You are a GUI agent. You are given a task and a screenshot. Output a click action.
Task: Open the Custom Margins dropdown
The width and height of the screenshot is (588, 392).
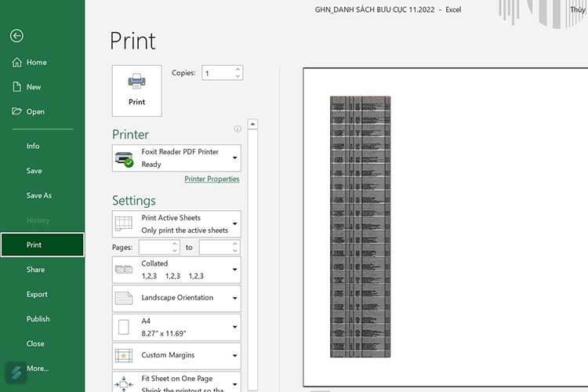pos(176,356)
